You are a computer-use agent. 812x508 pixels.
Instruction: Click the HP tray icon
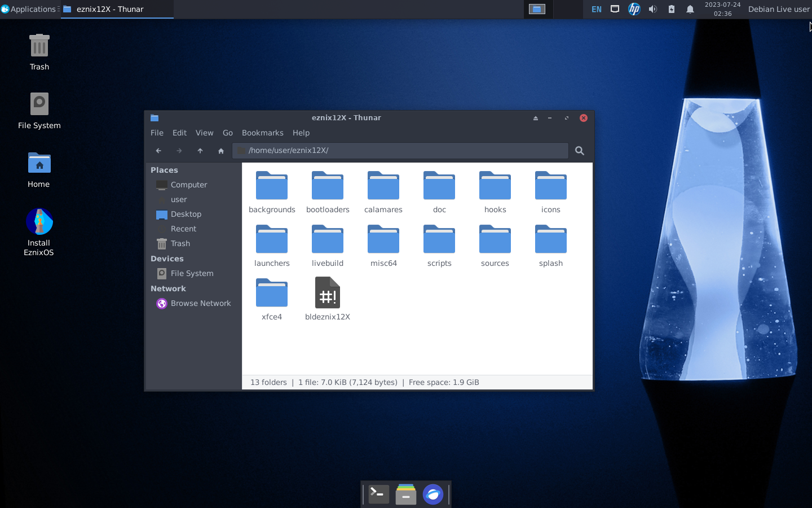coord(634,9)
